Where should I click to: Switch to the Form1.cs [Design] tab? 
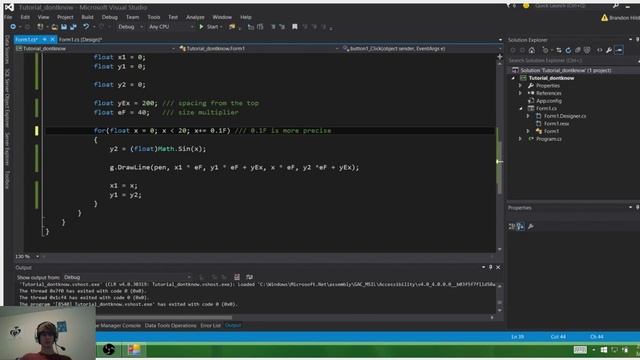click(80, 40)
